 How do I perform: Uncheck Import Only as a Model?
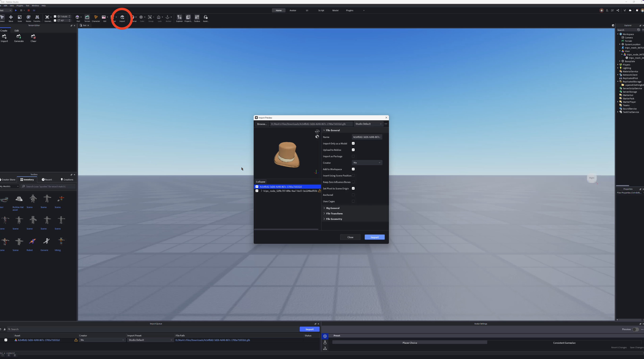pyautogui.click(x=353, y=143)
